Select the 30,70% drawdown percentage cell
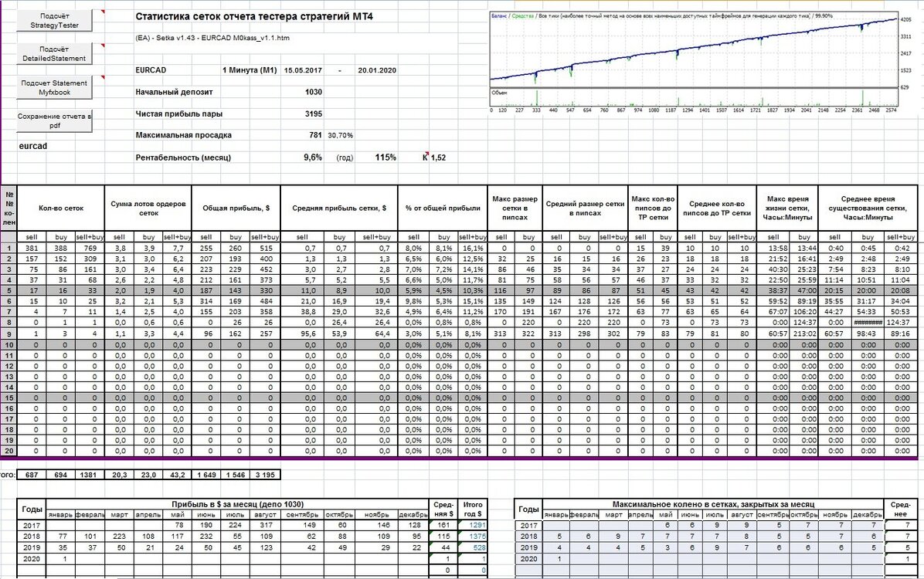Viewport: 924px width, 579px height. (341, 135)
